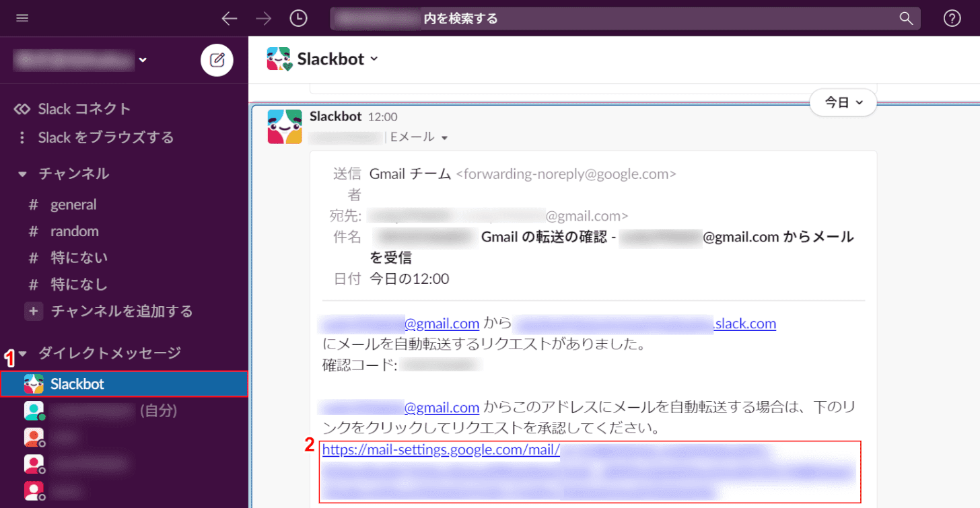980x508 pixels.
Task: Click Slackbot avatar beside the 12:00 message
Action: 284,126
